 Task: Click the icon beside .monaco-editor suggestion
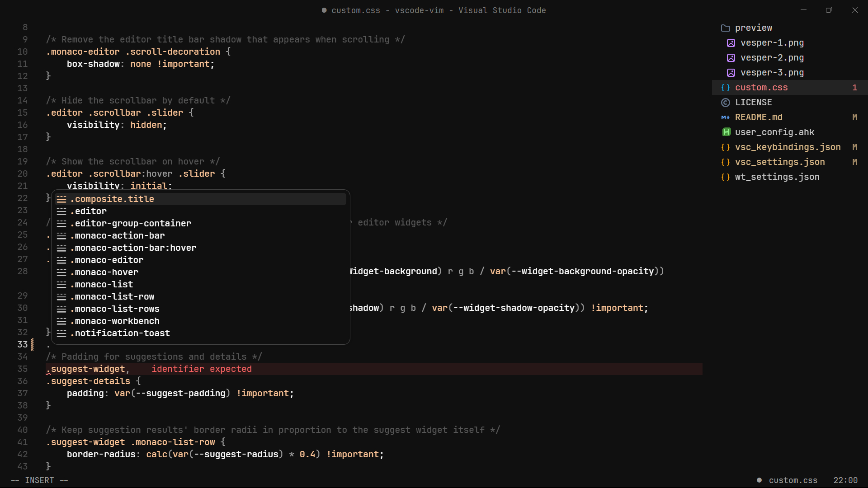(x=61, y=260)
